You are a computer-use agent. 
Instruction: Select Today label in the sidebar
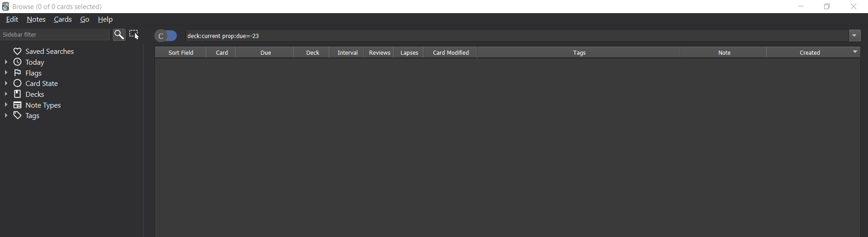pos(35,62)
